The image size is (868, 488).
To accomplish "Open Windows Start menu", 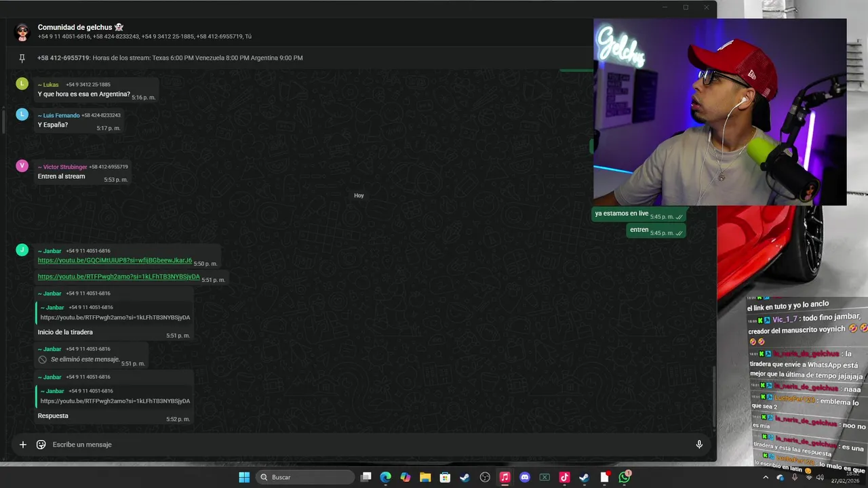I will point(244,477).
